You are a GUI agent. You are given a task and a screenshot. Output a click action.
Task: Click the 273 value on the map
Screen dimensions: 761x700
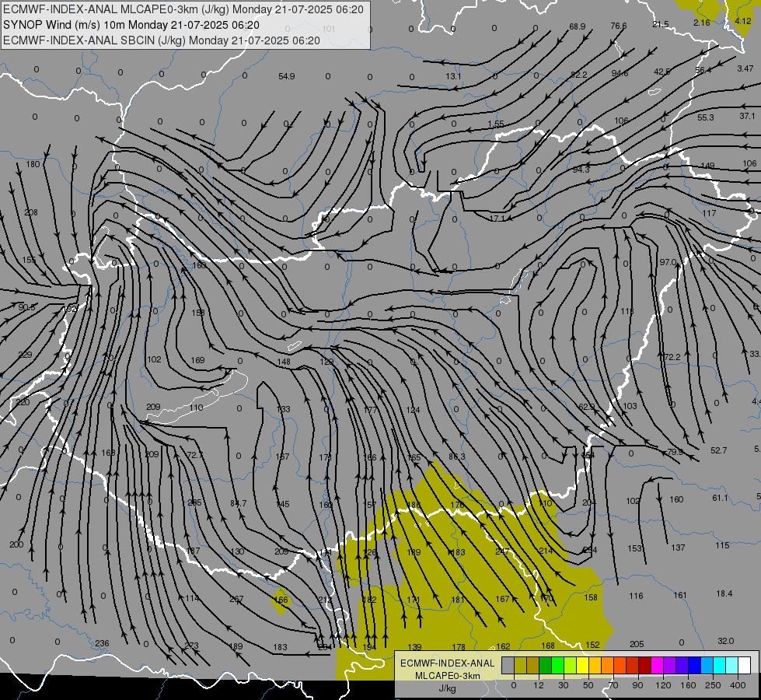tap(192, 646)
